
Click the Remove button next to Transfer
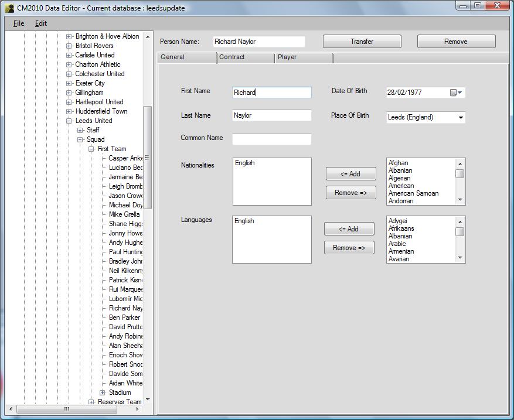(x=456, y=42)
